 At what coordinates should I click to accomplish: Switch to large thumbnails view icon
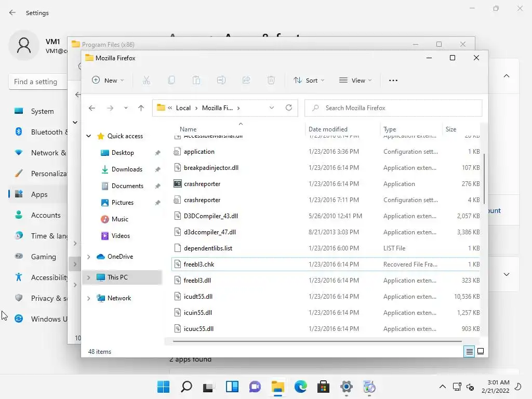pyautogui.click(x=481, y=351)
